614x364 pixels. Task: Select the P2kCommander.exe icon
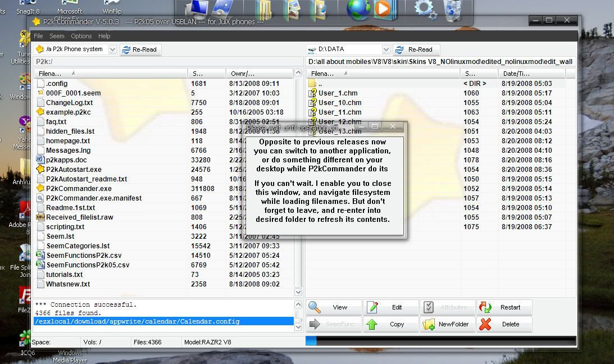[40, 188]
